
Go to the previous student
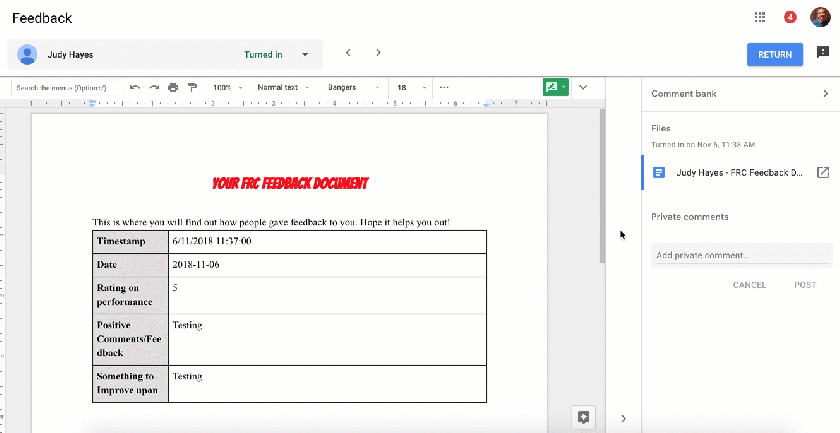click(347, 53)
